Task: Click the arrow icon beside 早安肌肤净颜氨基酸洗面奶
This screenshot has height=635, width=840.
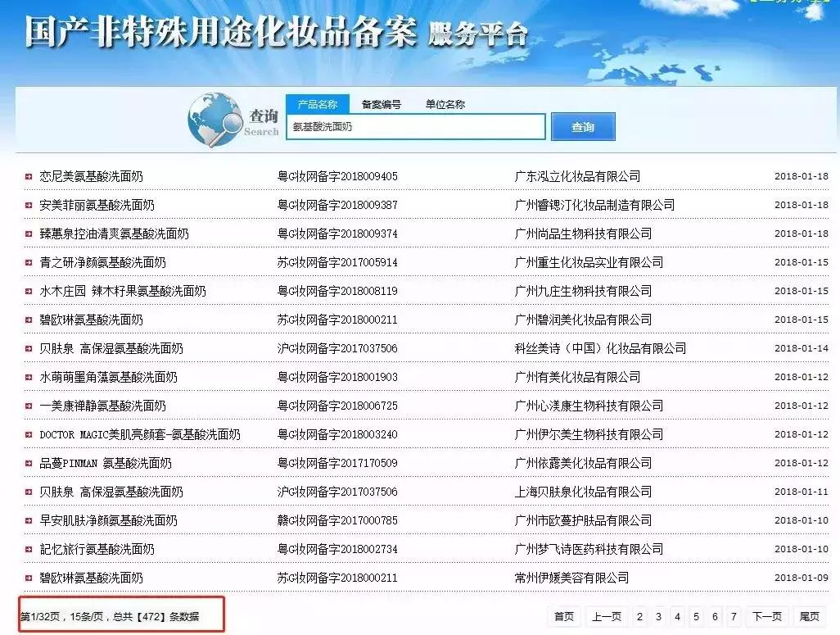Action: click(27, 519)
